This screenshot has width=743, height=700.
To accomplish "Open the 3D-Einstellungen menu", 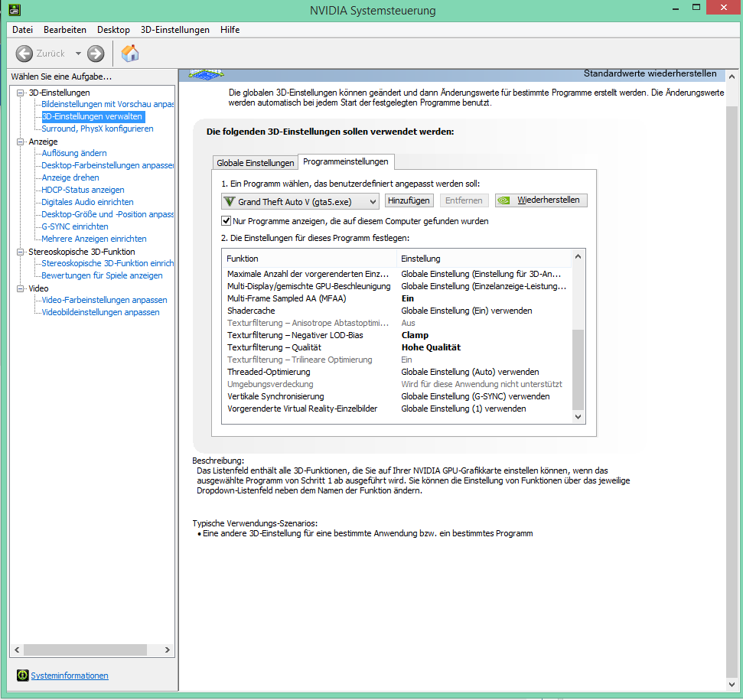I will point(175,30).
